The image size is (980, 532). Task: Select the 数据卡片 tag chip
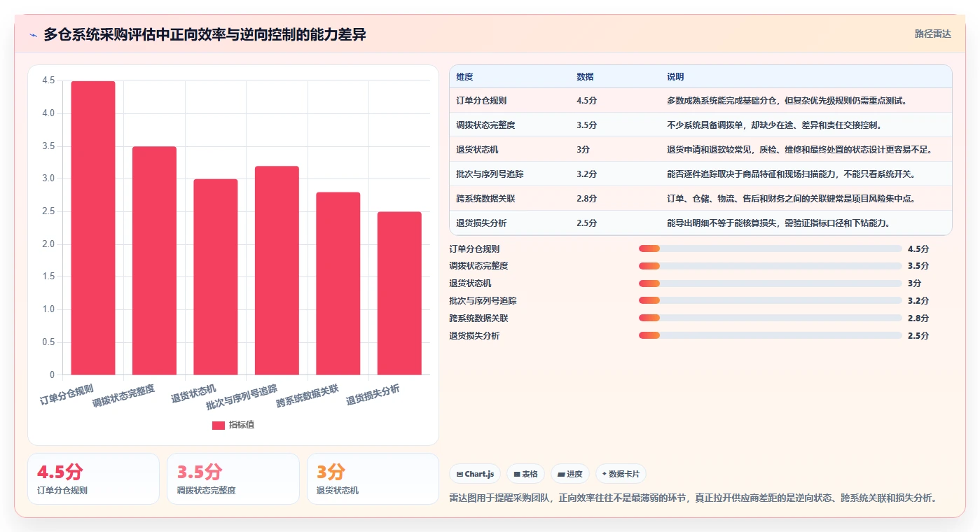click(x=621, y=474)
